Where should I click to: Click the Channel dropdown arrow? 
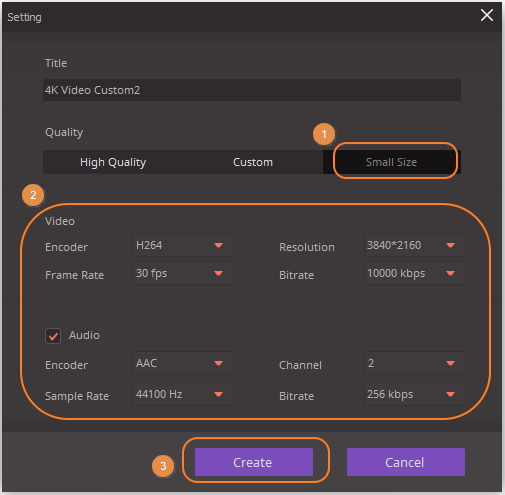450,363
